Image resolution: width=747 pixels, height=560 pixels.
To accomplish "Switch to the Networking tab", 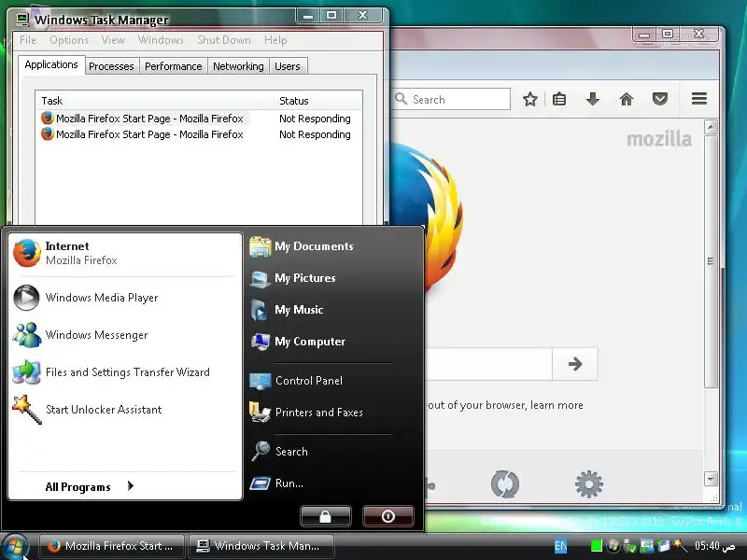I will (x=238, y=66).
